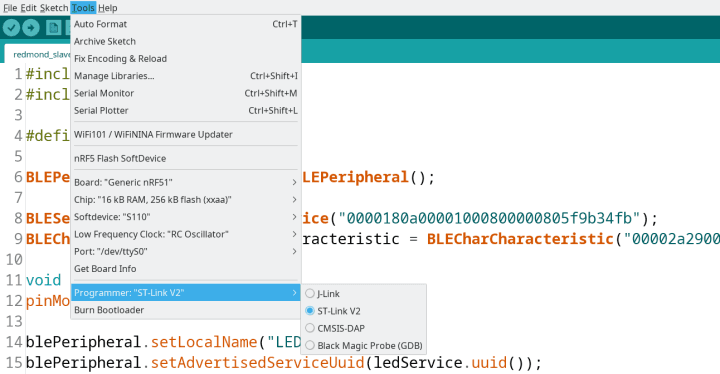Open WiFi101 / WiFiNINA Firmware Updater

coord(186,135)
